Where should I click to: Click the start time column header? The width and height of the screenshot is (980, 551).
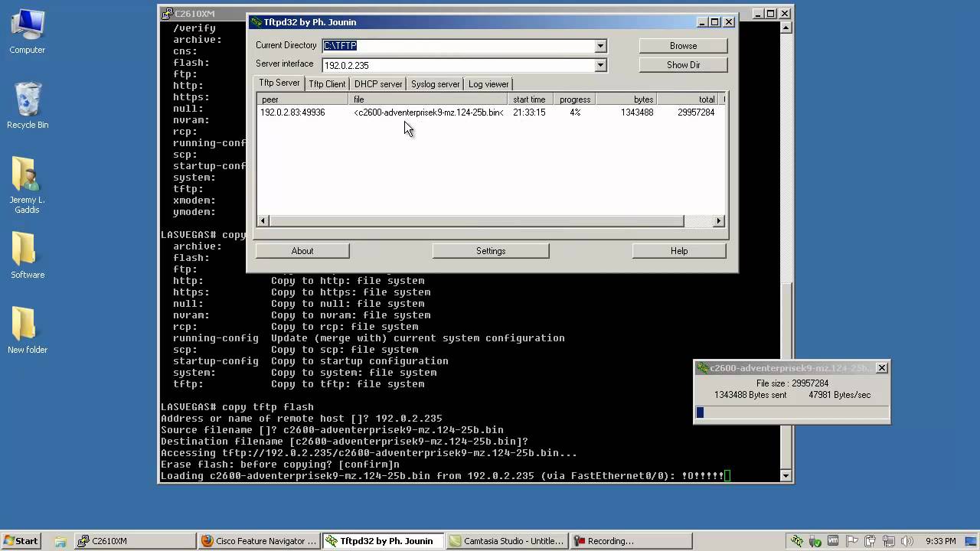[529, 99]
